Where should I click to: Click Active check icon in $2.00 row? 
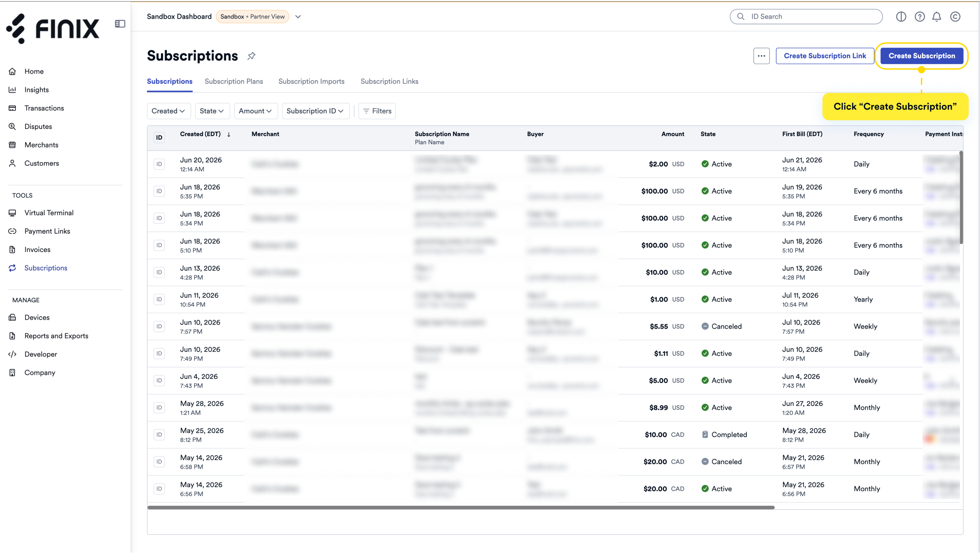704,164
